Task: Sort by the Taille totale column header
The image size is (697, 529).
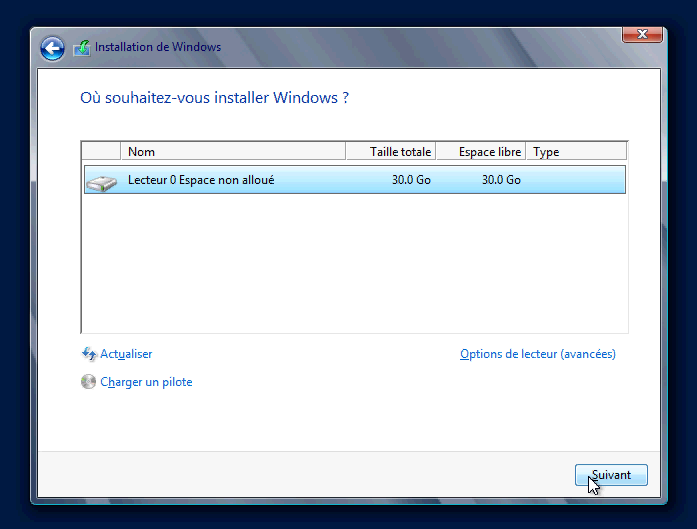Action: (391, 152)
